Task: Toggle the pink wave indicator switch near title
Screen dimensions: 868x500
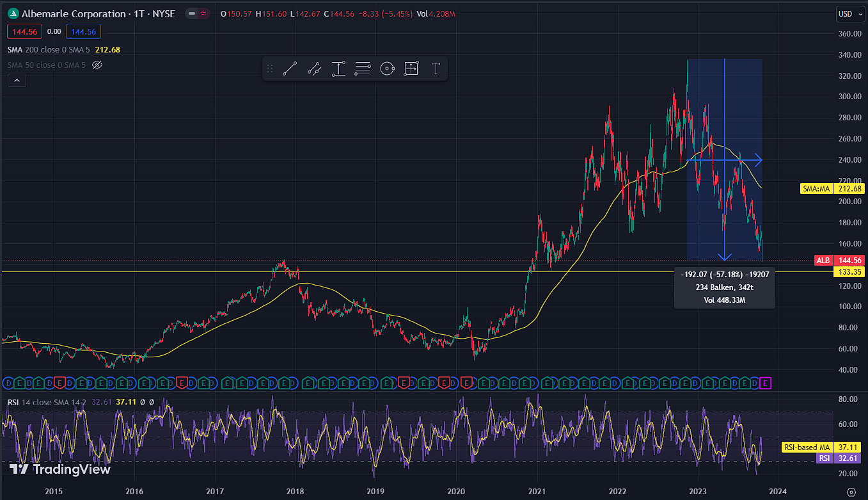Action: click(203, 13)
